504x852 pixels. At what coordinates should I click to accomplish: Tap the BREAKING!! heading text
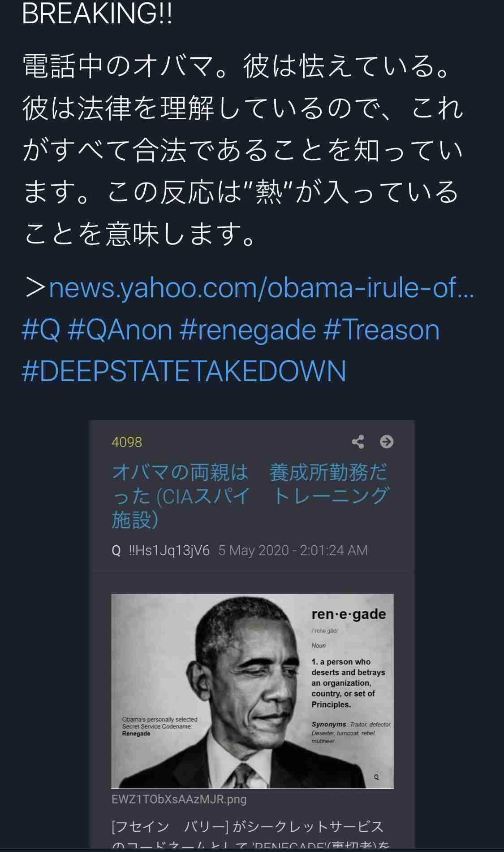tap(97, 13)
